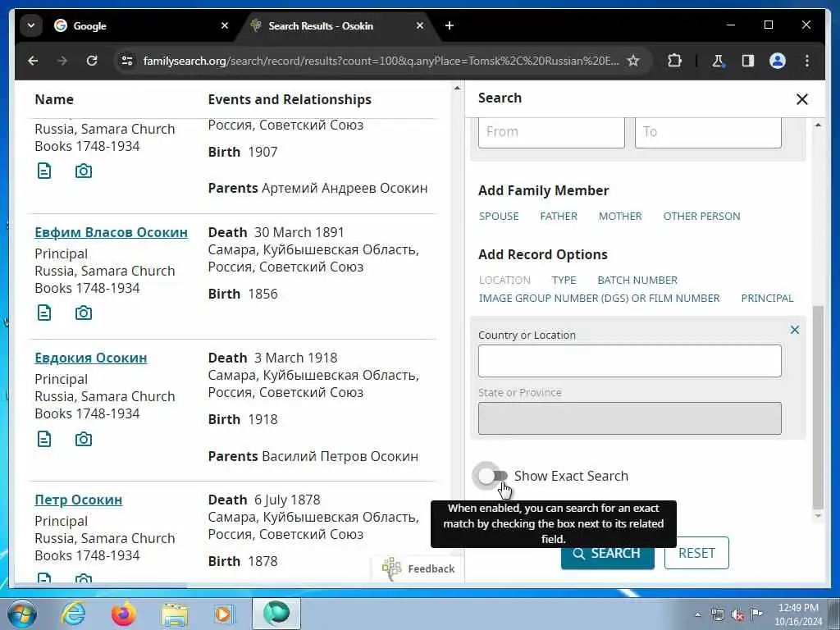The image size is (840, 630).
Task: Add SPOUSE family member
Action: [x=499, y=217]
